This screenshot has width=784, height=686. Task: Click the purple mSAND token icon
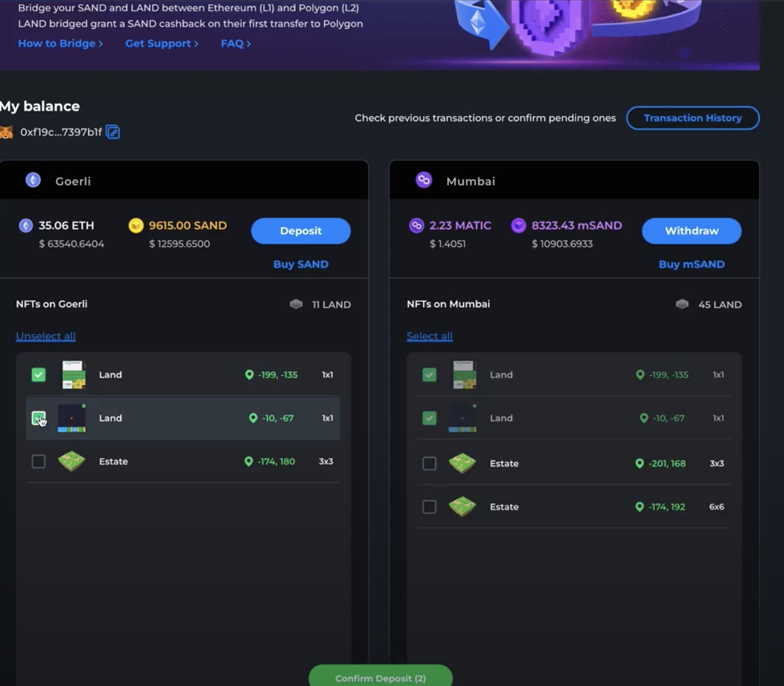pyautogui.click(x=519, y=226)
